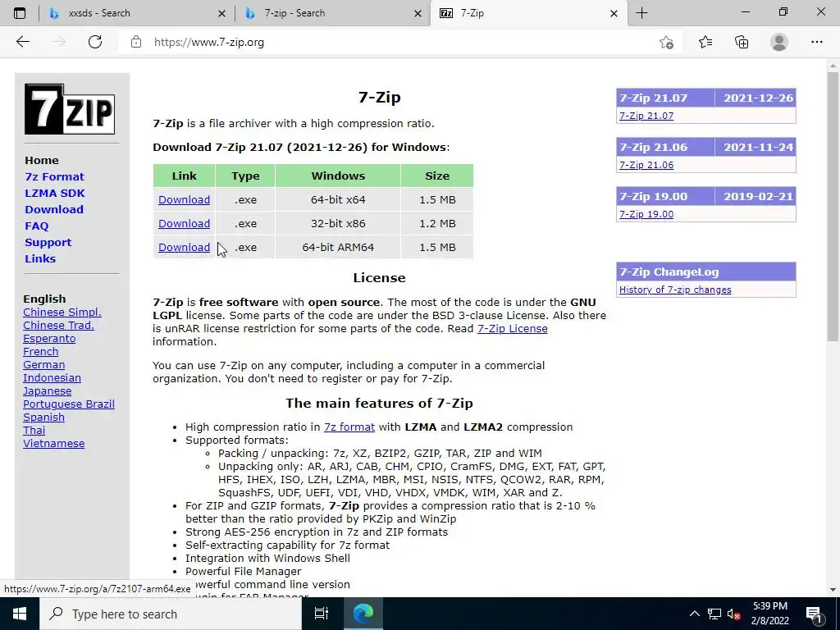The width and height of the screenshot is (840, 630).
Task: Open the FAQ sidebar link
Action: 36,226
